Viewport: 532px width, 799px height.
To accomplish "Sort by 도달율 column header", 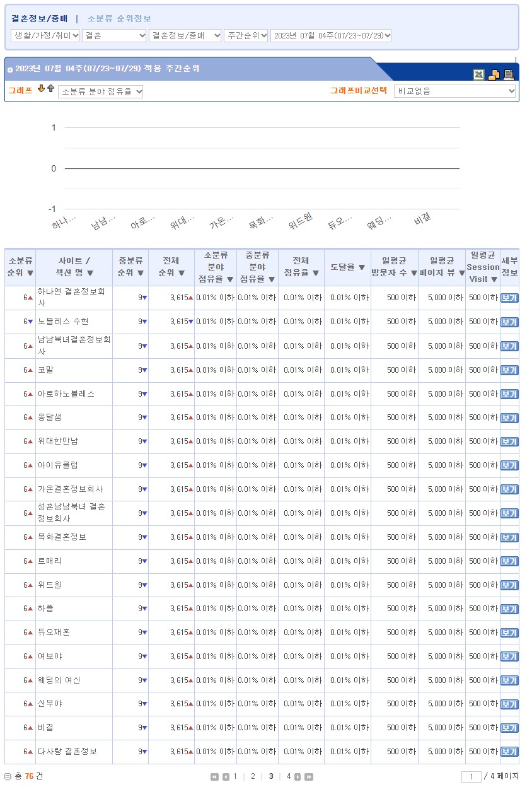I will coord(348,267).
